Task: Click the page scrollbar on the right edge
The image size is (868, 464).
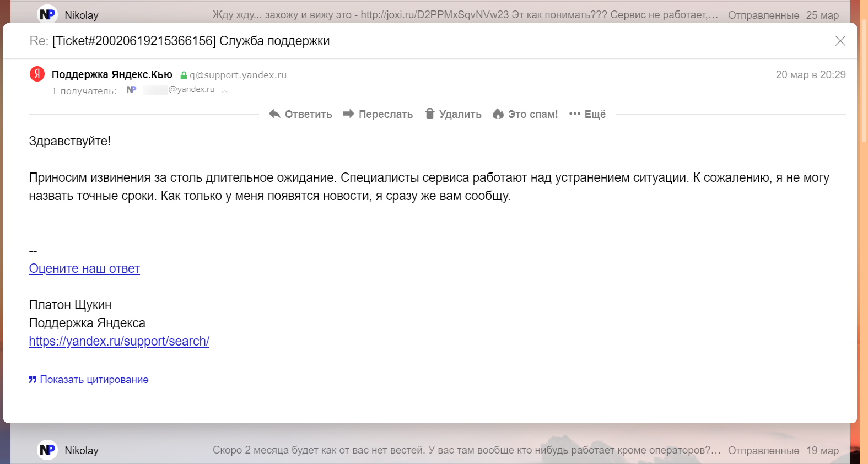Action: click(864, 80)
